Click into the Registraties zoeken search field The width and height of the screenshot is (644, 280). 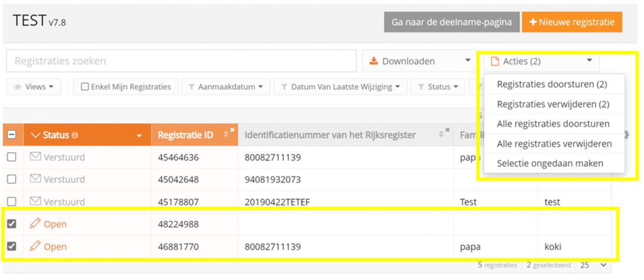[181, 61]
